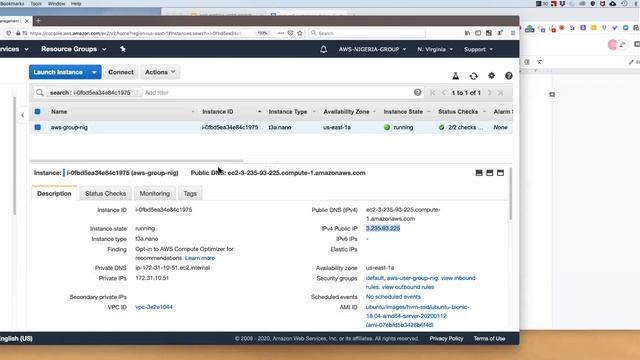Image resolution: width=640 pixels, height=360 pixels.
Task: Click the search filter help icon
Action: point(417,93)
